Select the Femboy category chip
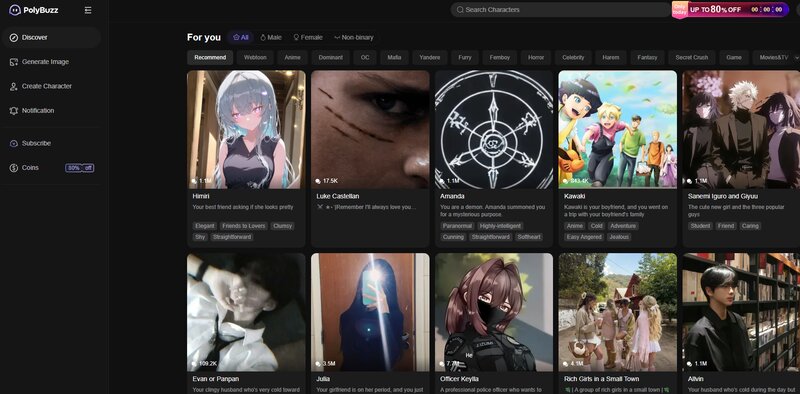Screen dimensions: 800x394 pos(499,58)
